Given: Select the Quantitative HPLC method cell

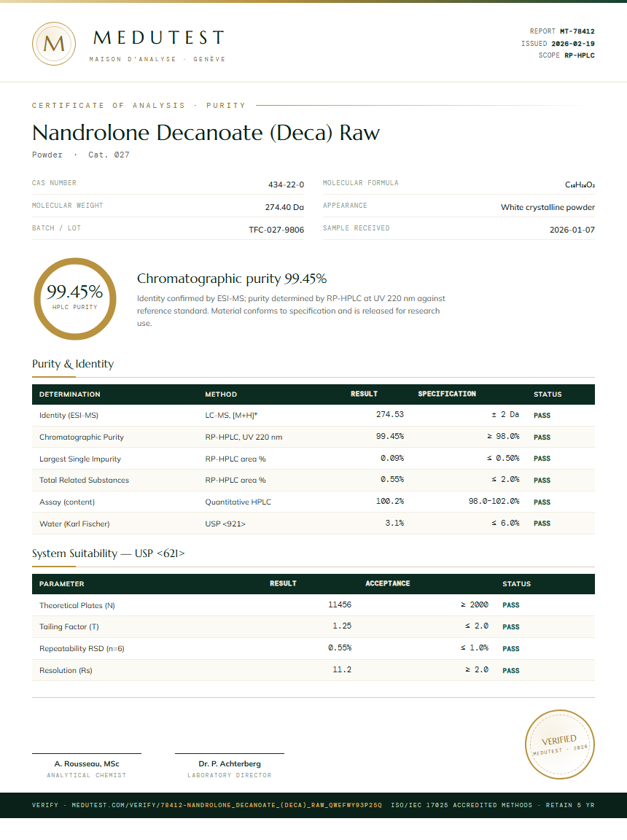Looking at the screenshot, I should [238, 502].
